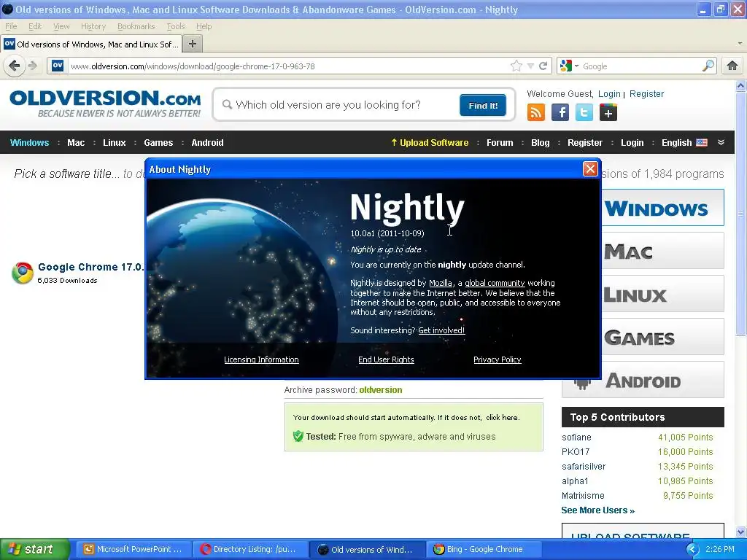Open a new tab with plus button
The height and width of the screenshot is (560, 747).
click(x=193, y=44)
